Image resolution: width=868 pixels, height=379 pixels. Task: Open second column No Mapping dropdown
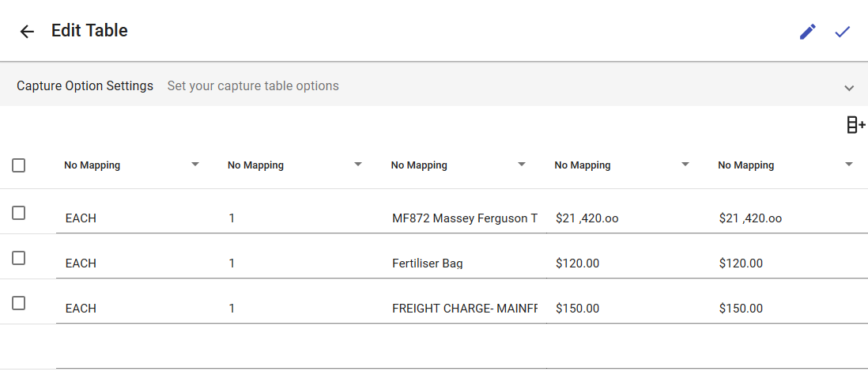click(358, 165)
